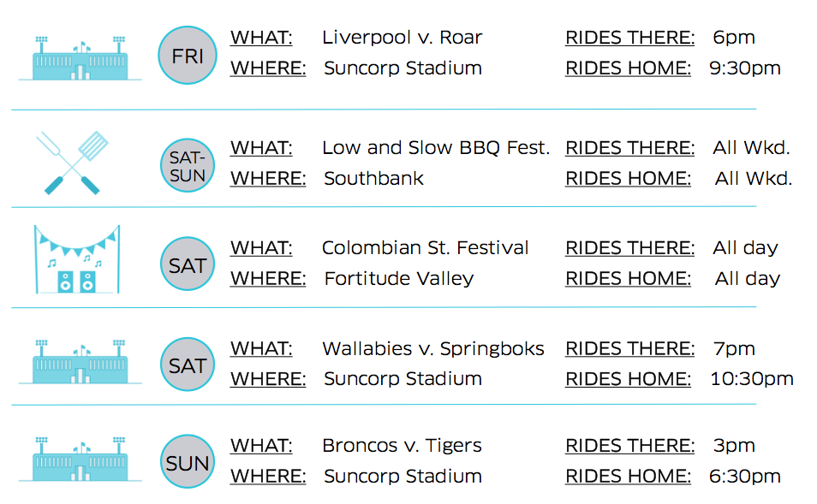Click the Fortitude Valley location text
The width and height of the screenshot is (817, 504).
point(399,279)
